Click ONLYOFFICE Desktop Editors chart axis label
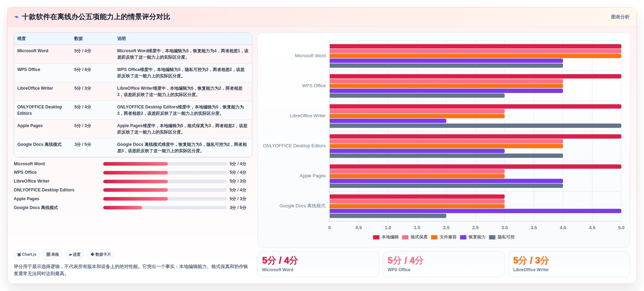This screenshot has width=644, height=291. pyautogui.click(x=294, y=146)
